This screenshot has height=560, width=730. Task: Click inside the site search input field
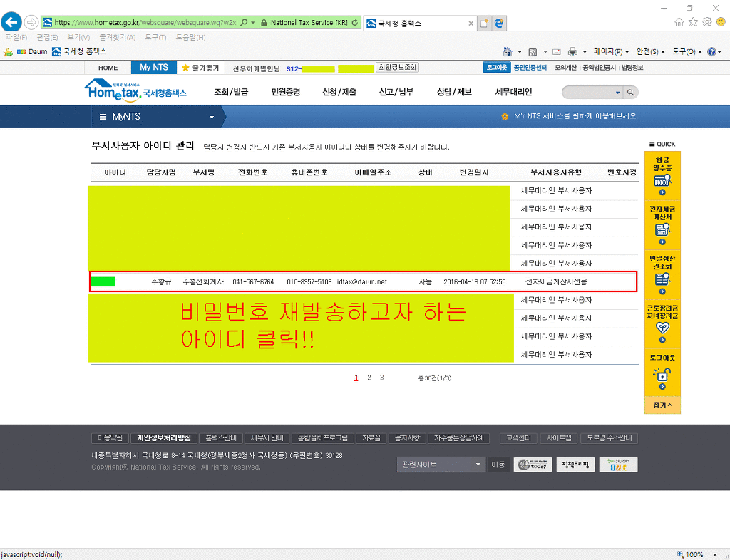(588, 93)
